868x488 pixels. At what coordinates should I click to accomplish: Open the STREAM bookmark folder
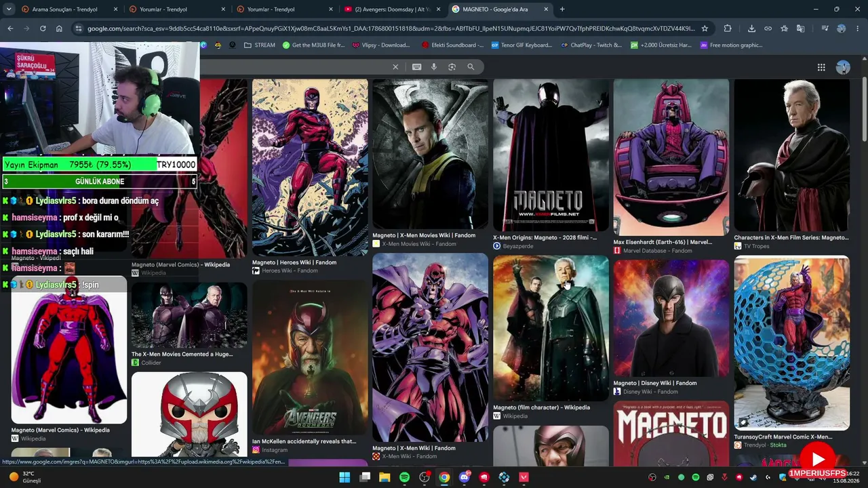pyautogui.click(x=259, y=45)
